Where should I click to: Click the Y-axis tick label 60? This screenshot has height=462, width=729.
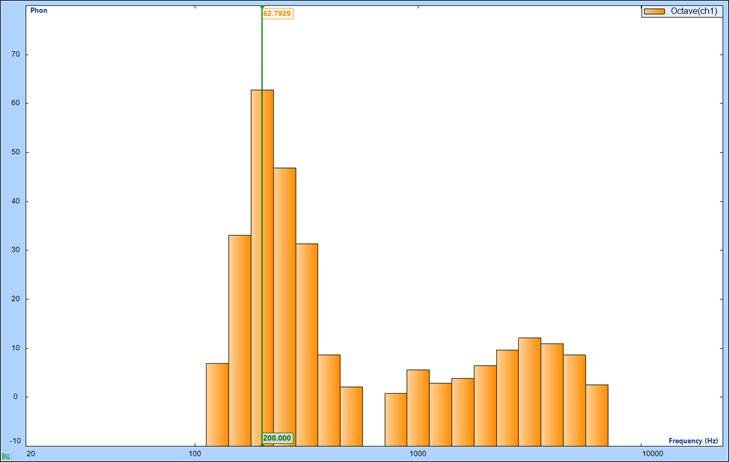(16, 103)
